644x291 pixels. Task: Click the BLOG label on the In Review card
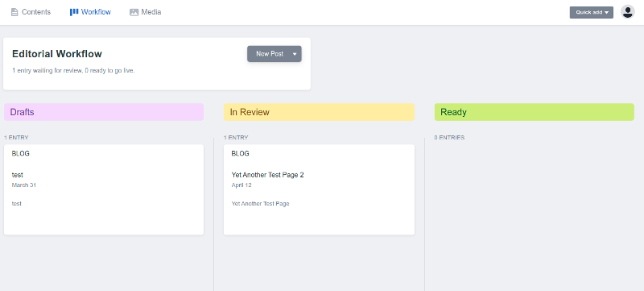coord(240,154)
